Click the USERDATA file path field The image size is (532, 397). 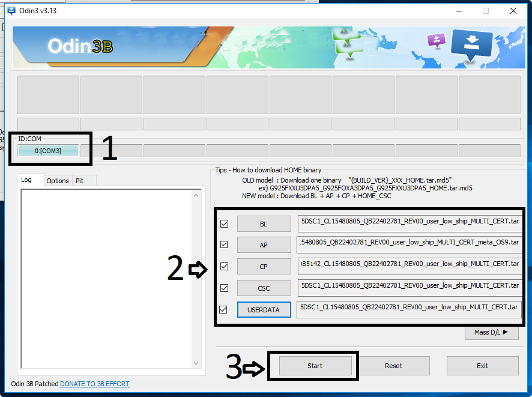coord(409,309)
